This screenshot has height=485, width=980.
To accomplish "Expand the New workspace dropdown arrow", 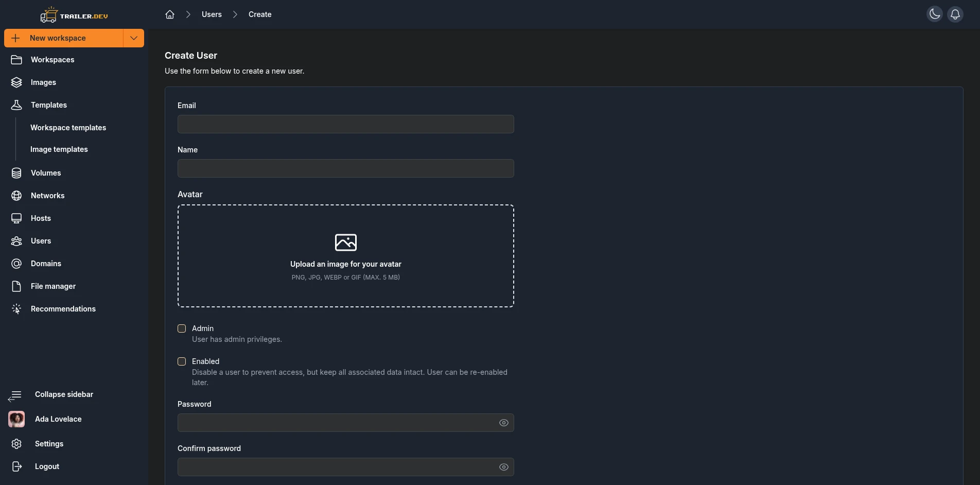I will click(x=134, y=38).
